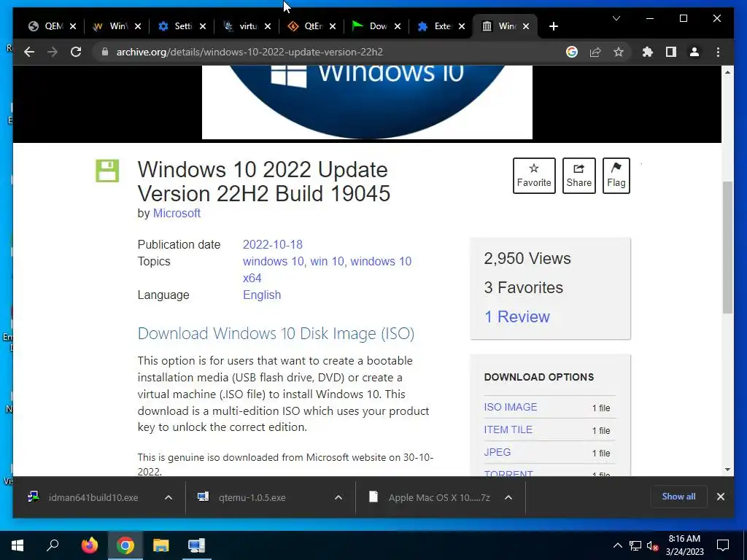Open the windows 10 topic link
This screenshot has width=747, height=560.
click(x=273, y=261)
